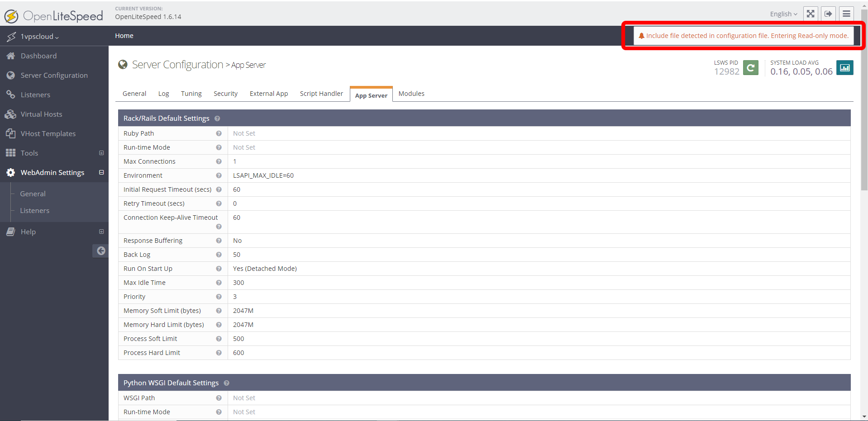Select the App Server tab
Viewport: 868px width, 421px height.
(371, 95)
